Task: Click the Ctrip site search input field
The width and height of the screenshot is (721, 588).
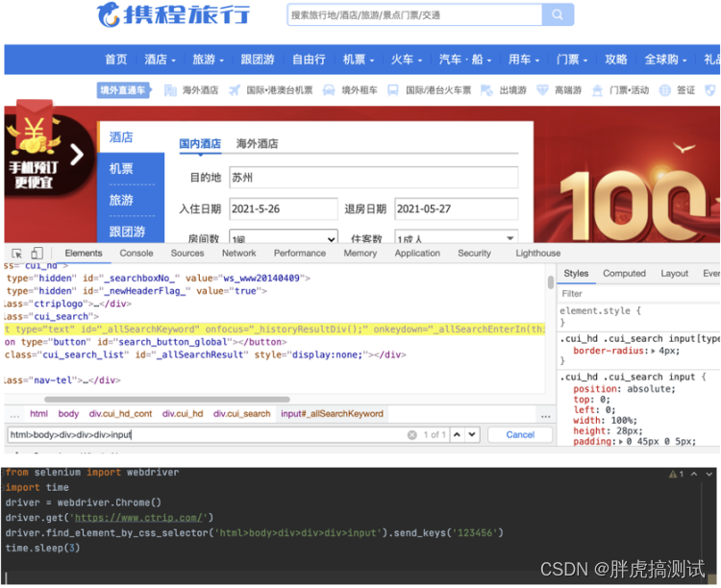Action: (414, 14)
